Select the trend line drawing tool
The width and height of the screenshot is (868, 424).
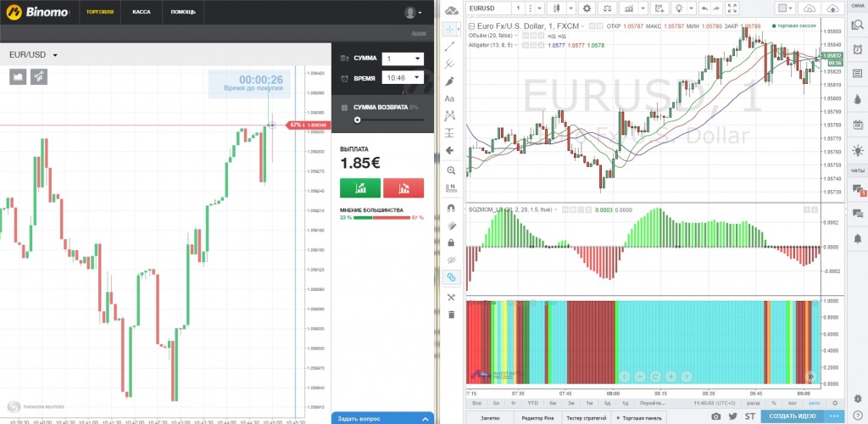click(x=450, y=47)
